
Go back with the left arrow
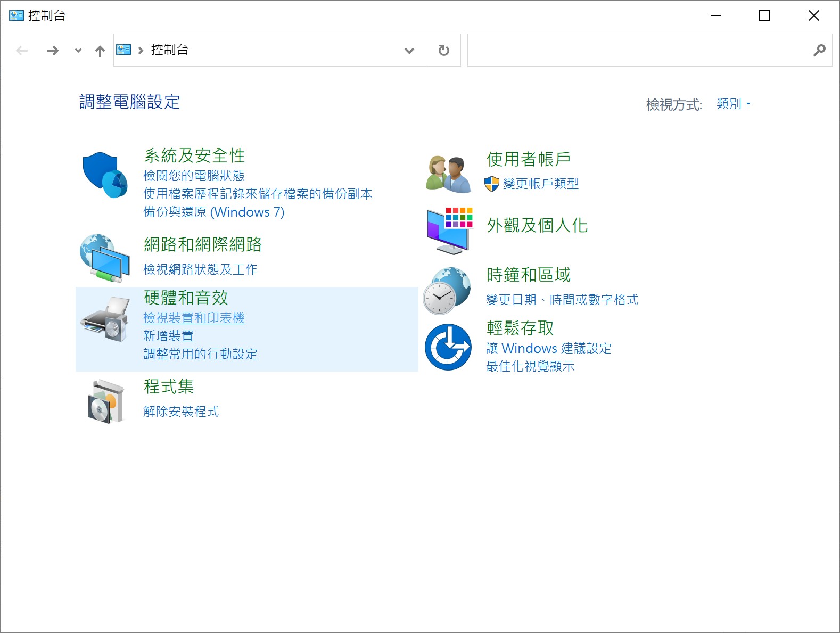point(22,51)
